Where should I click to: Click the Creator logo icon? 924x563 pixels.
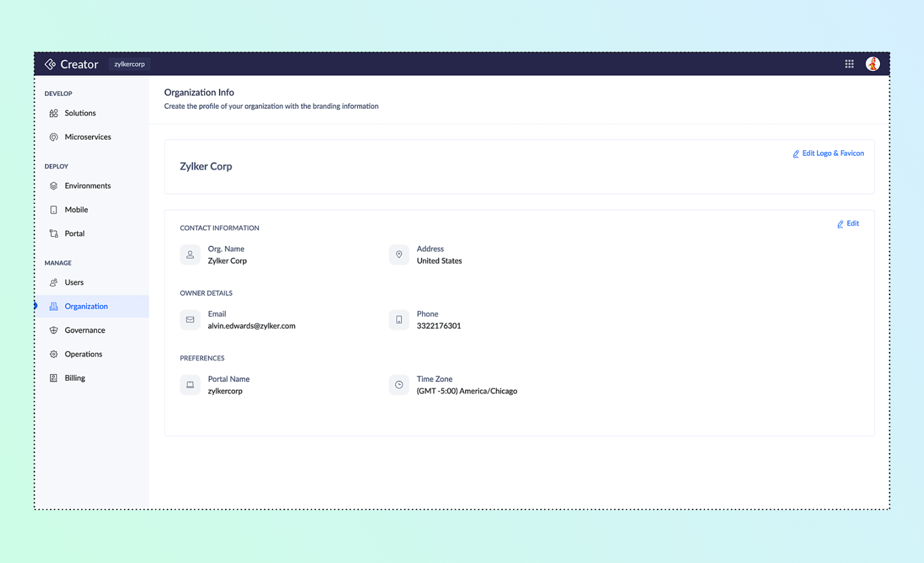coord(50,64)
